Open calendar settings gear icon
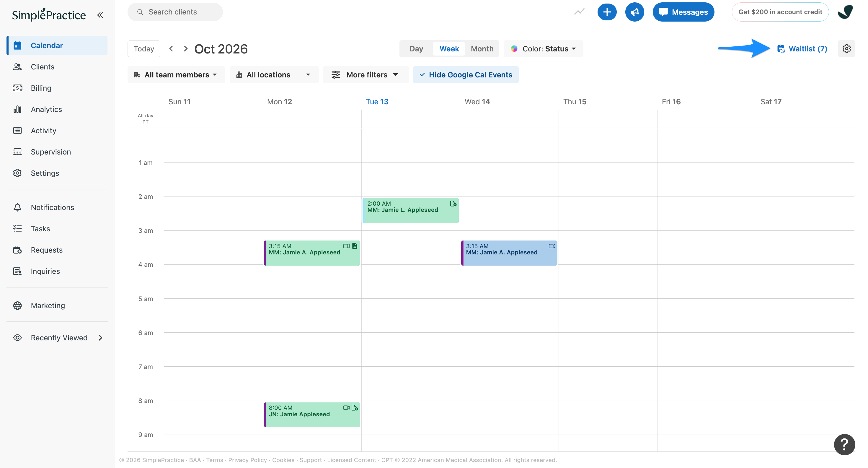Viewport: 868px width, 468px height. tap(846, 49)
